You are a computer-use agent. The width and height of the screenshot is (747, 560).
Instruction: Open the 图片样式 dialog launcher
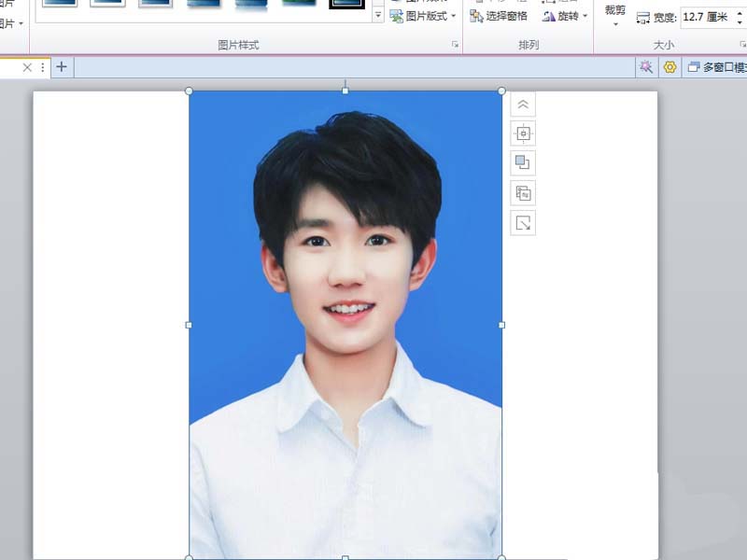455,45
